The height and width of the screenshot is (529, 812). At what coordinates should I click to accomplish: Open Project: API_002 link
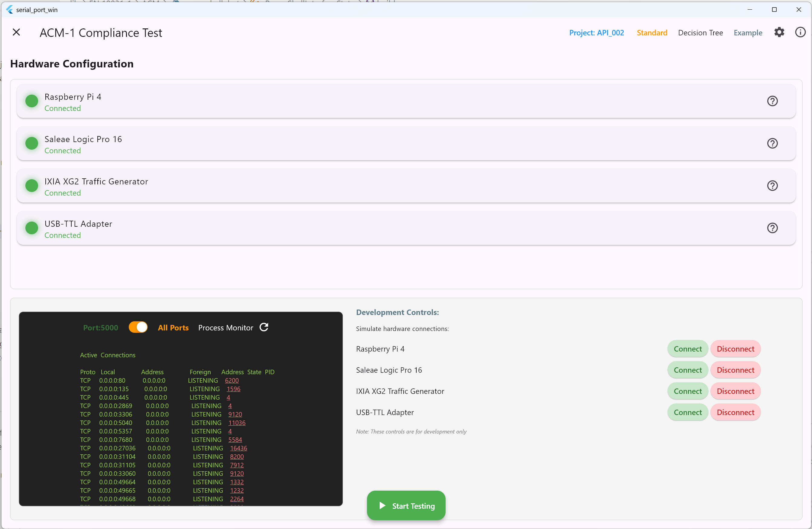click(596, 33)
